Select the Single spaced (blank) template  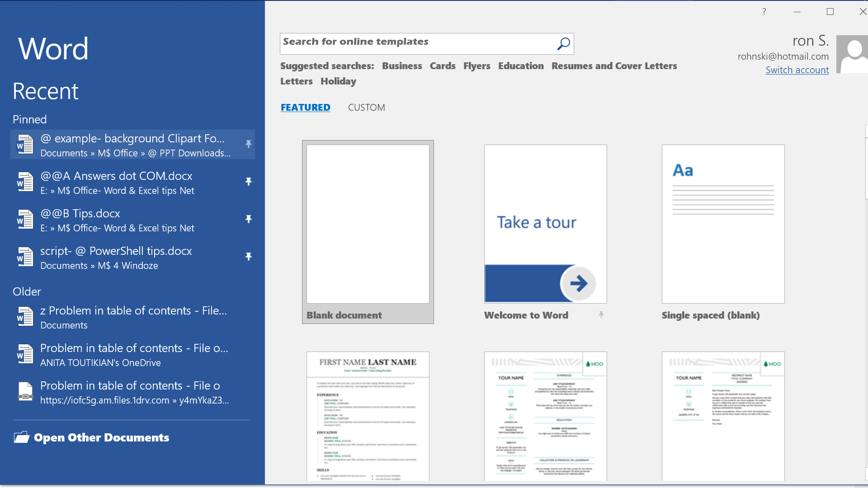coord(723,224)
